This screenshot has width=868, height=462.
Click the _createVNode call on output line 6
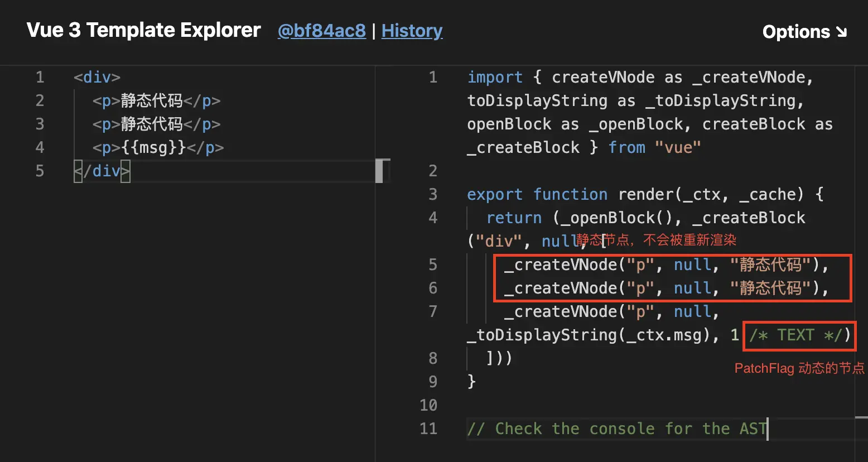(x=667, y=288)
